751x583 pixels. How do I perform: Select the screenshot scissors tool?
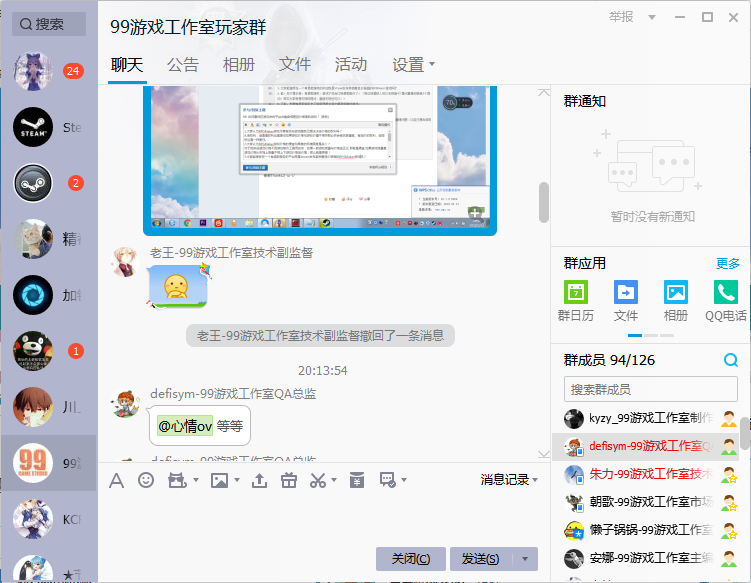click(x=318, y=480)
